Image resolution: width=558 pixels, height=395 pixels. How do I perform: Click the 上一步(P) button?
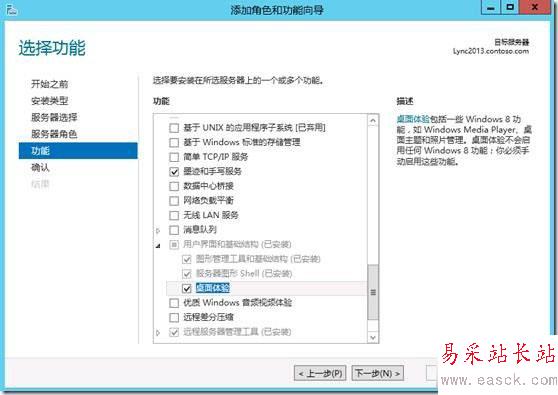coord(320,373)
